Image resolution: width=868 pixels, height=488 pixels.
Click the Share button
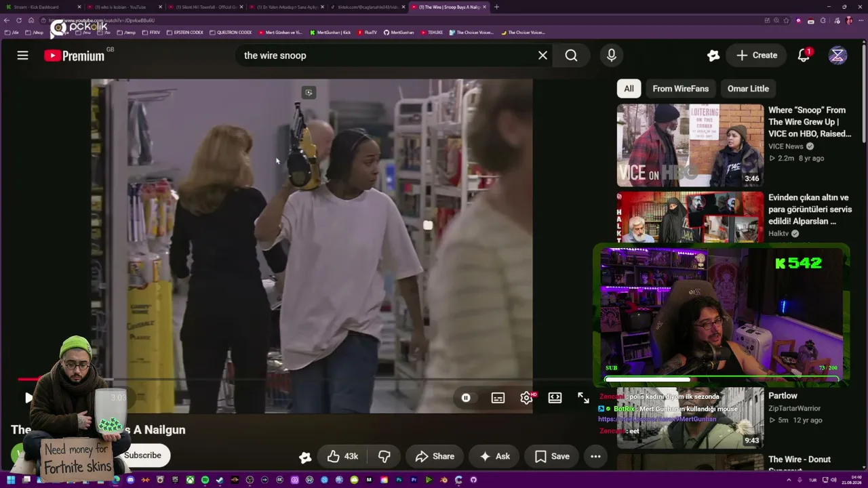pyautogui.click(x=435, y=457)
